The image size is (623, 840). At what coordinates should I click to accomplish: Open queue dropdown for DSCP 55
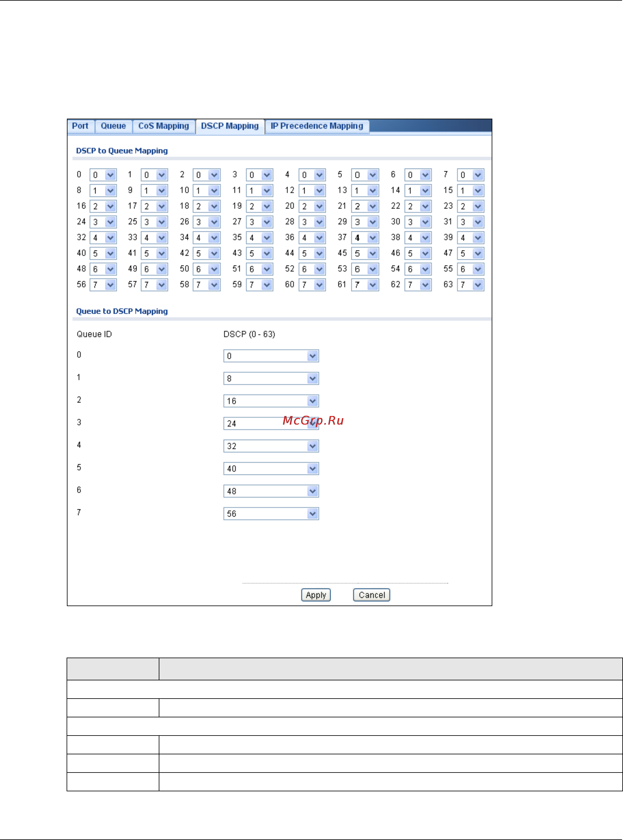[471, 269]
